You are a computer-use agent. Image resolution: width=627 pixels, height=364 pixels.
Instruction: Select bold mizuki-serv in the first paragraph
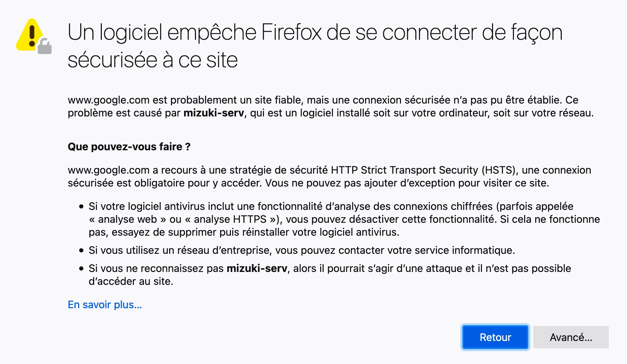tap(214, 113)
